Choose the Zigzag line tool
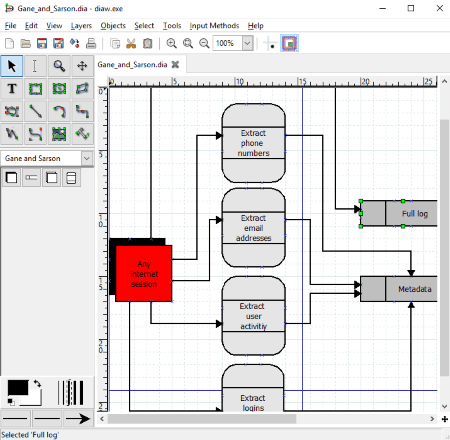Screen dimensions: 450x440 tap(82, 112)
